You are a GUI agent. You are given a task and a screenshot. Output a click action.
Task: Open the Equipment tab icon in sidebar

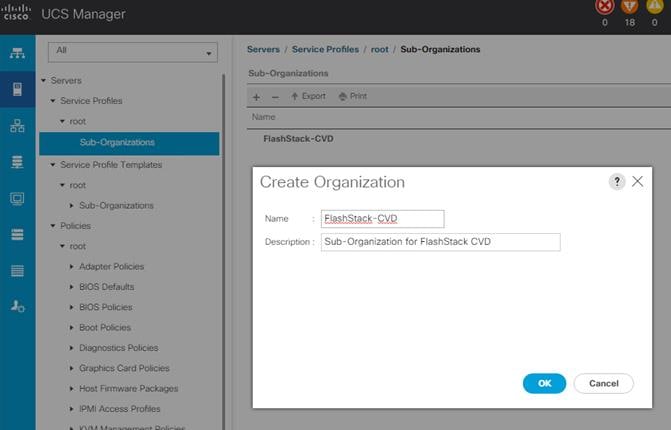[x=17, y=53]
